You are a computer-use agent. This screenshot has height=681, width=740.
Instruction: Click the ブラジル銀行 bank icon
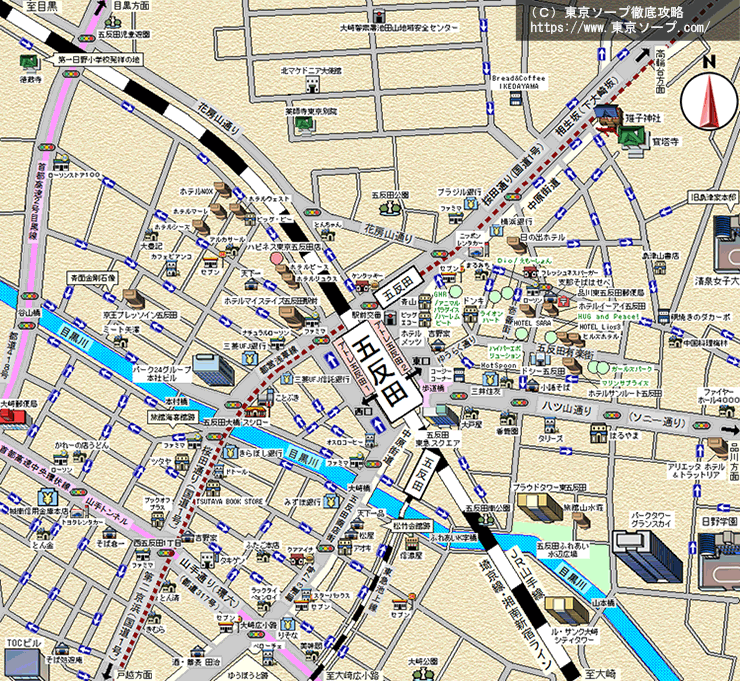(471, 203)
